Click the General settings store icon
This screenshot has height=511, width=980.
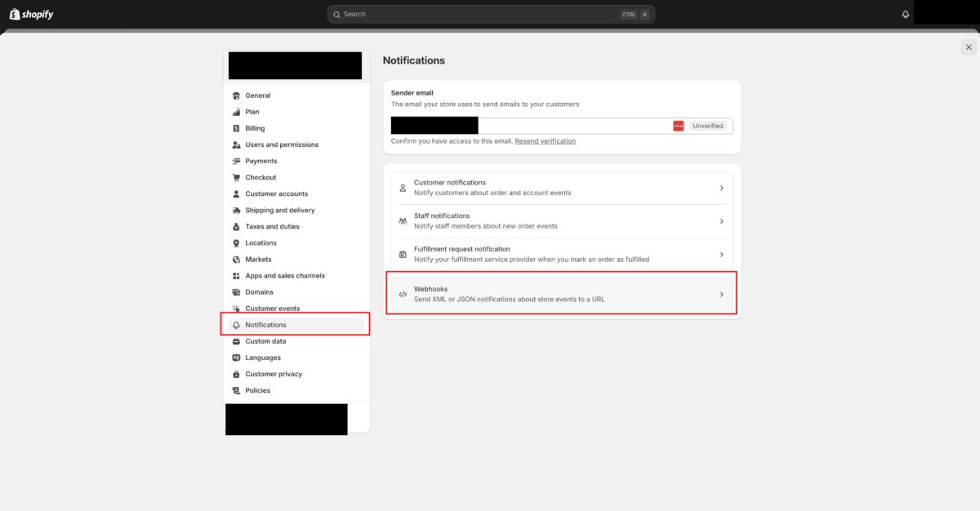click(237, 96)
